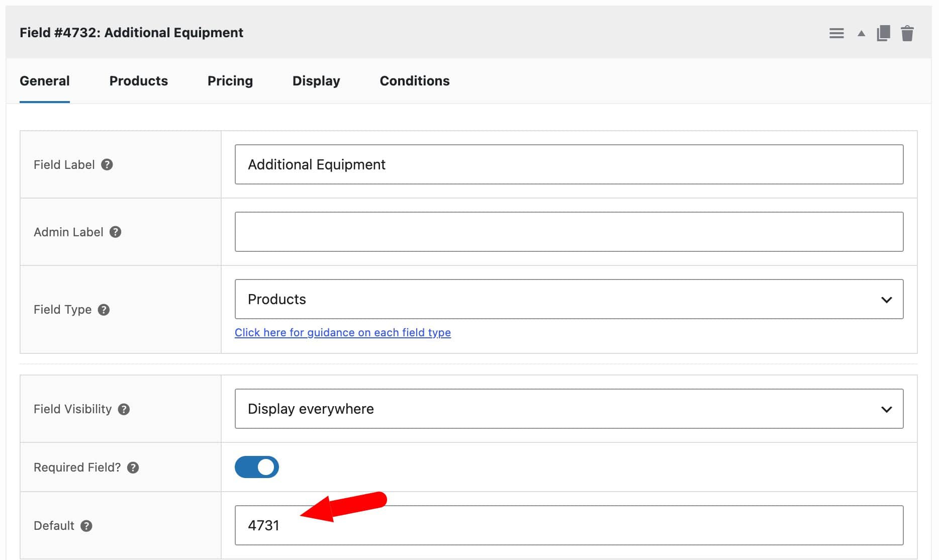939x560 pixels.
Task: Switch off the Required Field toggle
Action: (257, 467)
